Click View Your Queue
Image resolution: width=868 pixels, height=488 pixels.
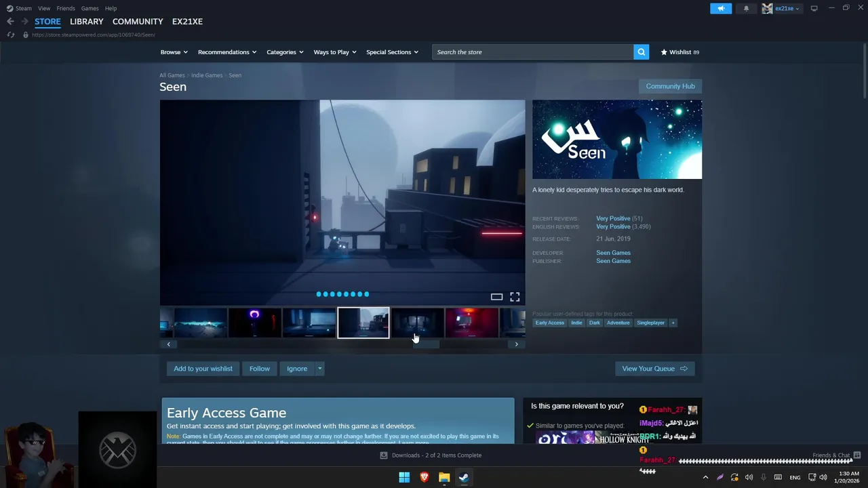coord(654,369)
